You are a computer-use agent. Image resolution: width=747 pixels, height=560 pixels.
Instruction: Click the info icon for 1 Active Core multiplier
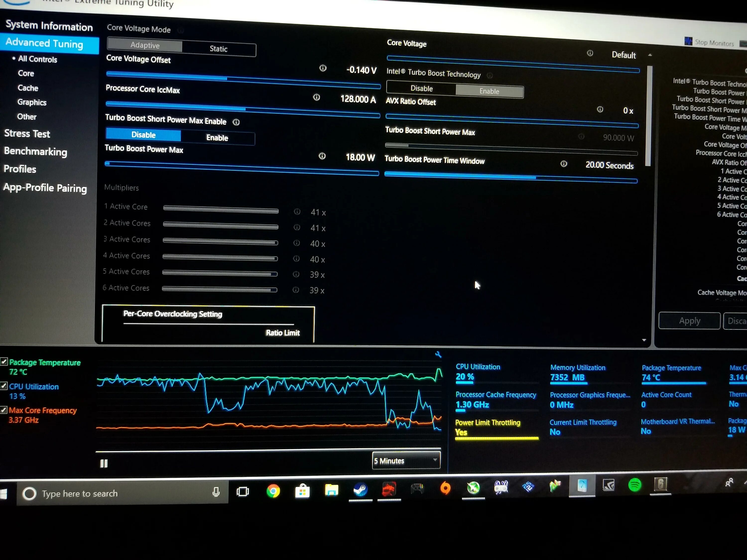pos(297,212)
